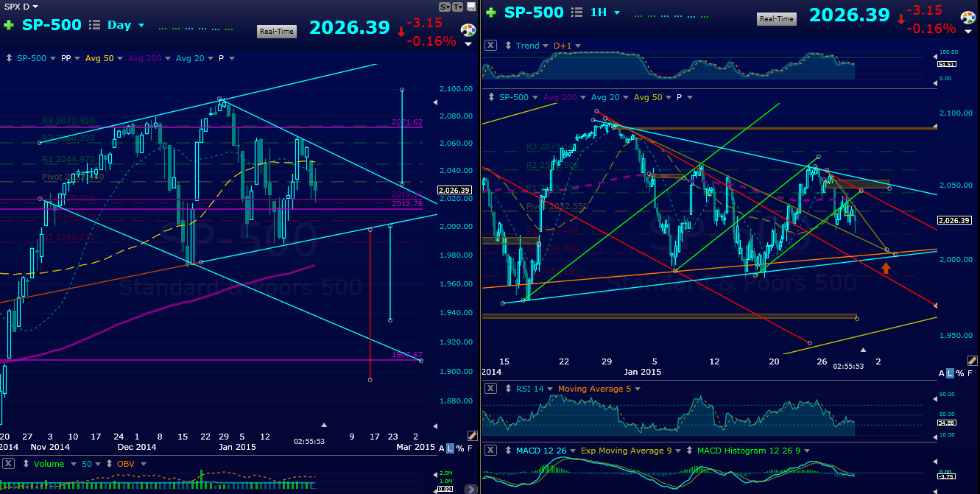Click the move handle next to Volume

click(27, 464)
